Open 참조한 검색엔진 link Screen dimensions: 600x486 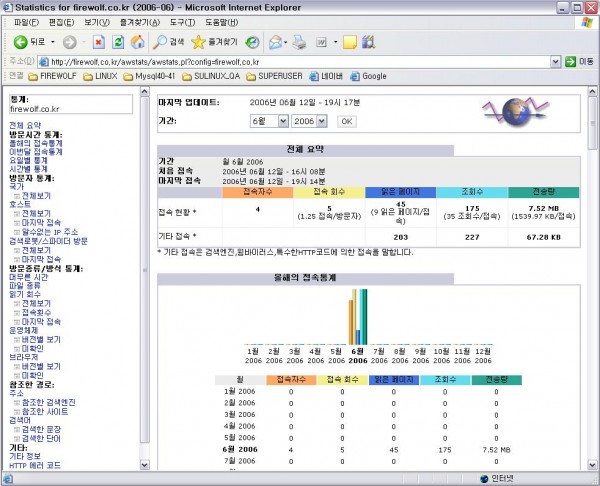coord(49,402)
